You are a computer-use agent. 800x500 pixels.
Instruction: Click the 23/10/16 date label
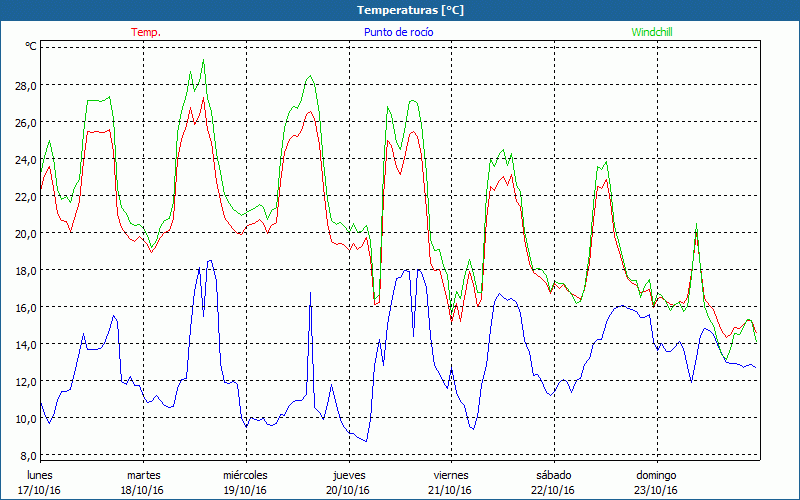coord(656,490)
